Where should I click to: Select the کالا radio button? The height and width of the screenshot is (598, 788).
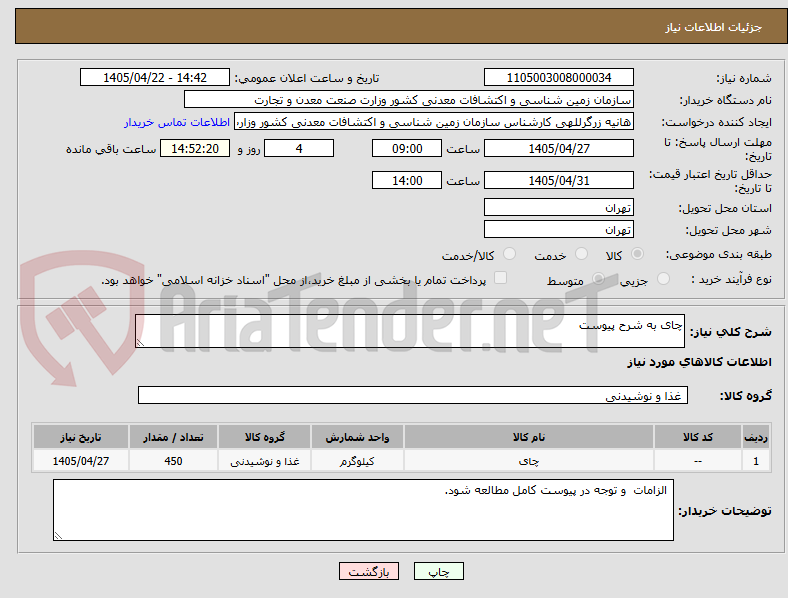637,254
